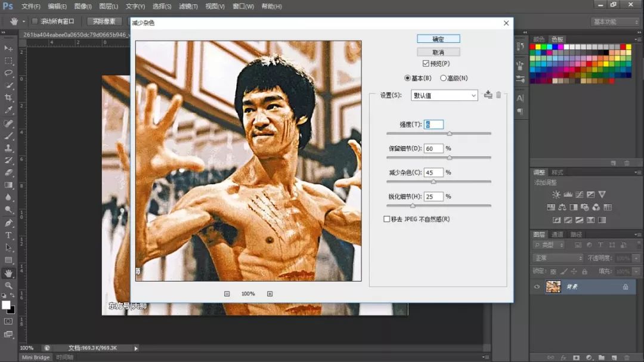The width and height of the screenshot is (644, 362).
Task: Click the 取消 button
Action: [x=439, y=51]
